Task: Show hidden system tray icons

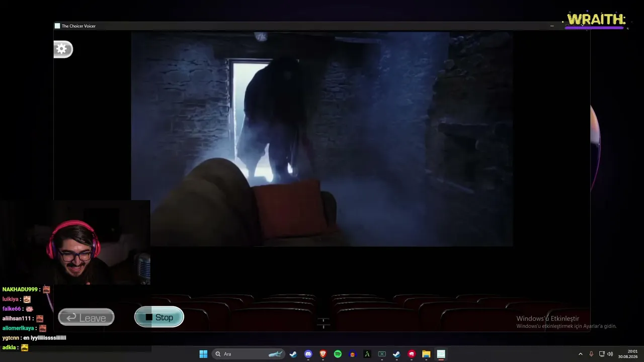Action: pos(580,354)
